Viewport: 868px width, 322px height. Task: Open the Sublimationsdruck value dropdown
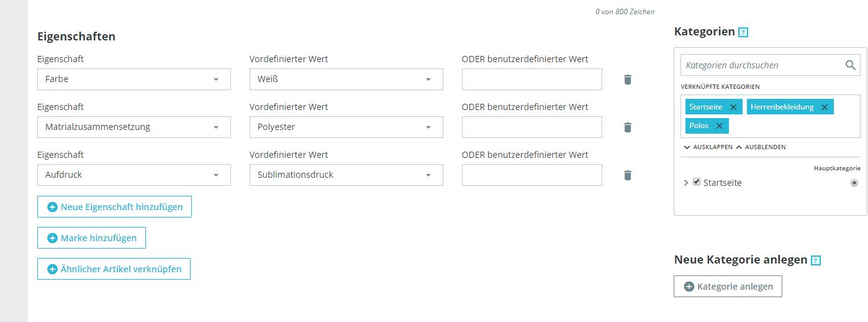coord(346,175)
